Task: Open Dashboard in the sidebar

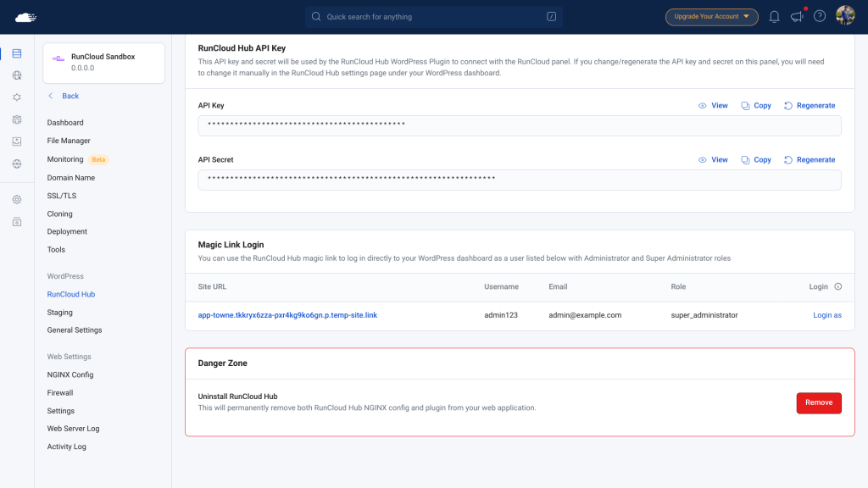Action: (x=65, y=123)
